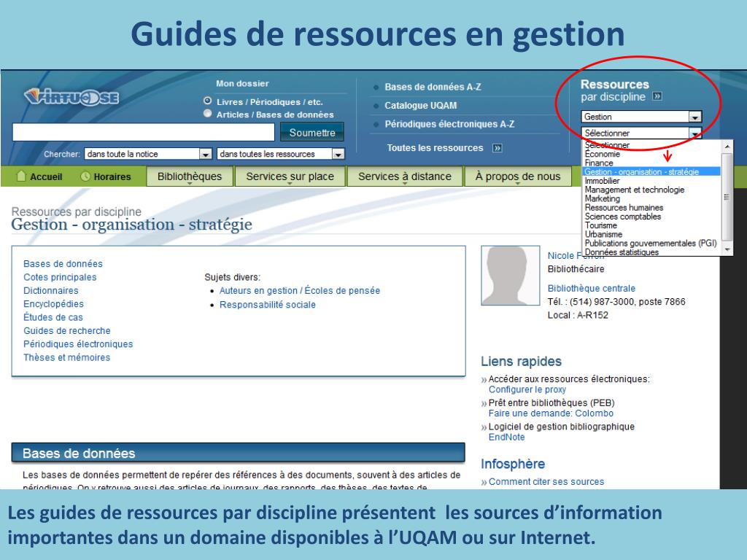Choose Immobilier in the dropdown list

pos(602,181)
